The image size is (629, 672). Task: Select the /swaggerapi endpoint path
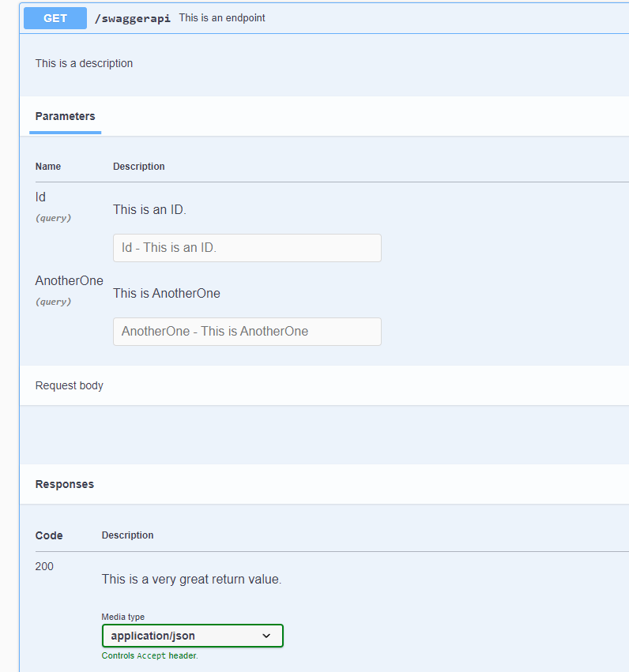133,18
